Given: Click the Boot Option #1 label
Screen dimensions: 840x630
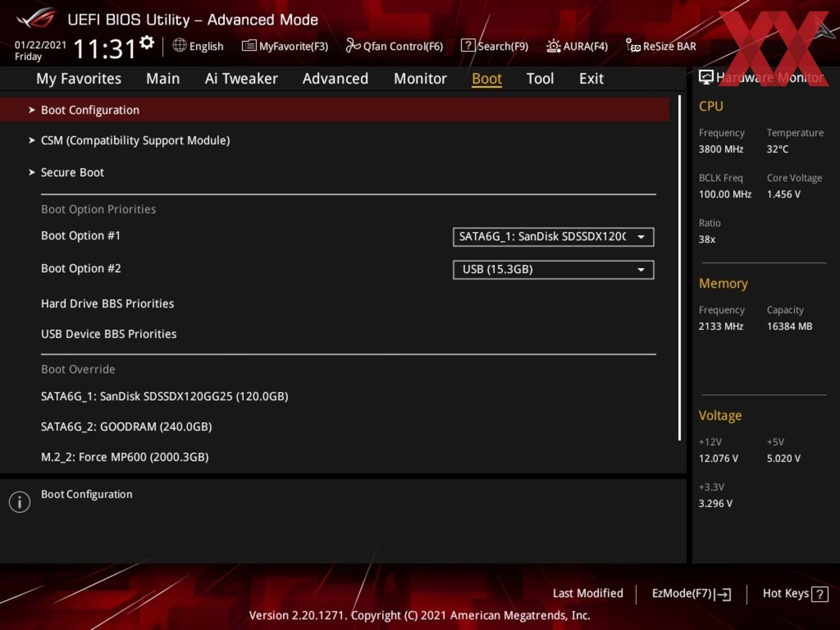Looking at the screenshot, I should pos(80,235).
